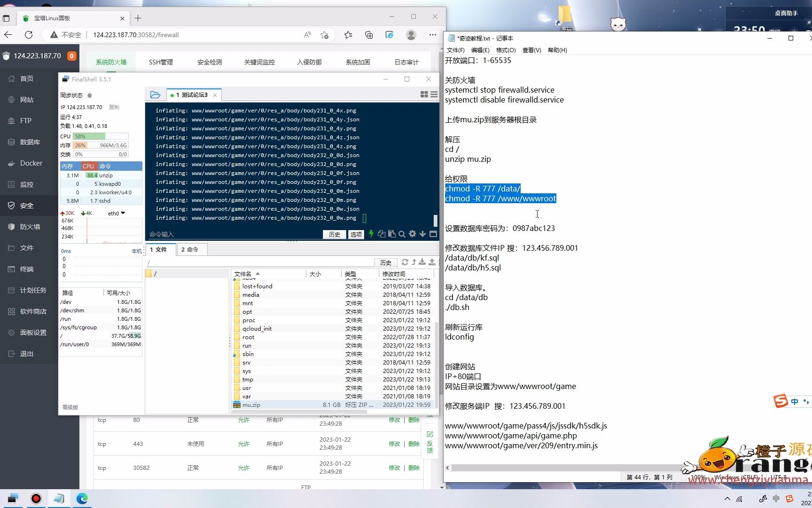Show hidden tray icons chevron
This screenshot has width=812, height=508.
[x=727, y=499]
